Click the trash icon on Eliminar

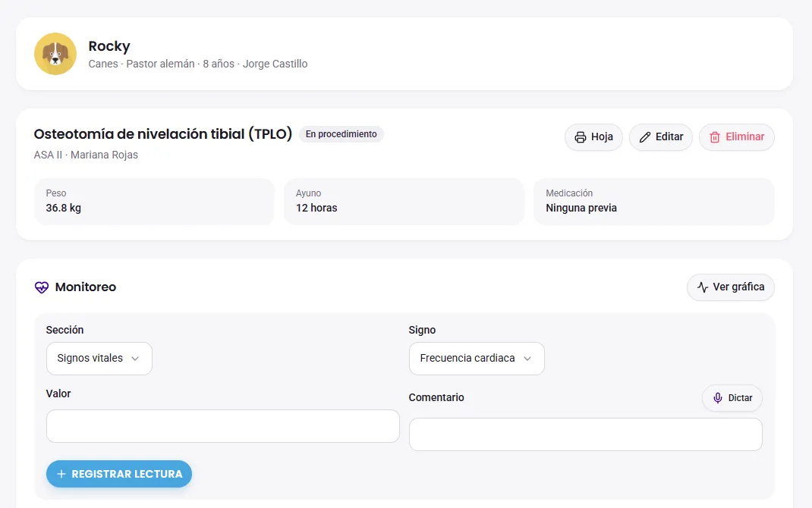pyautogui.click(x=715, y=137)
